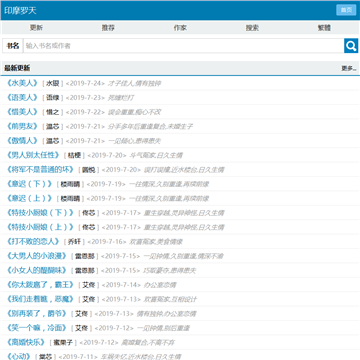360x360 pixels.
Task: Click date 2019-7-14 in 你太跋扈了，霸王 row
Action: 121,285
